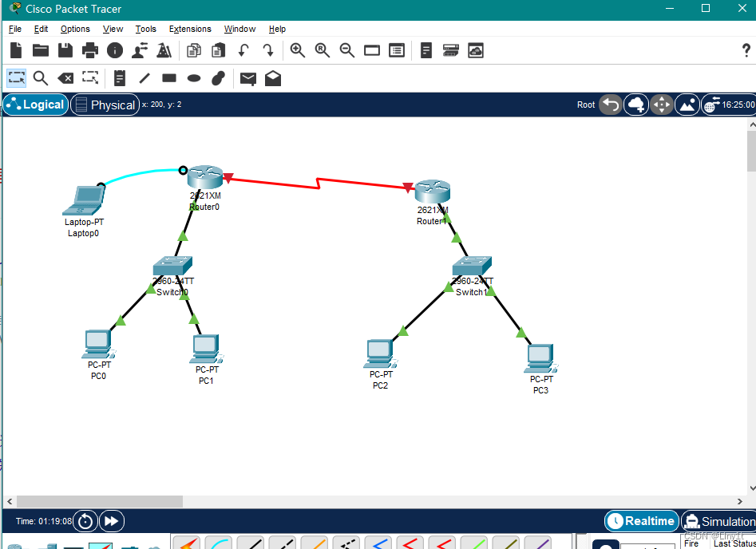Select the Switch0 device

click(x=172, y=266)
